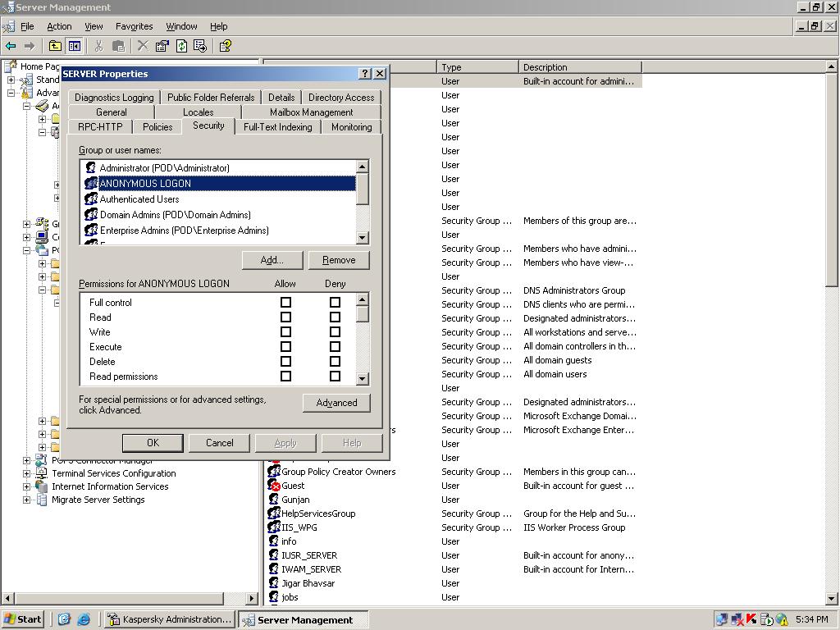
Task: Click the Up one level folder icon
Action: [55, 46]
